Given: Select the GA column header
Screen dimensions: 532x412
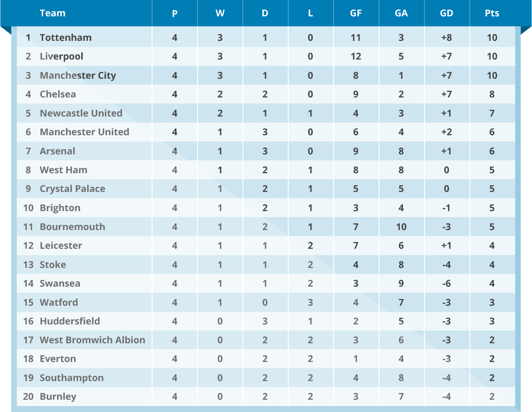Looking at the screenshot, I should (x=401, y=13).
